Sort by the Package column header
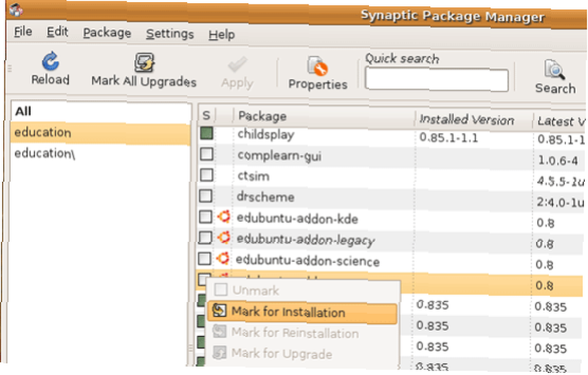Screen dimensions: 588x375 (x=324, y=117)
